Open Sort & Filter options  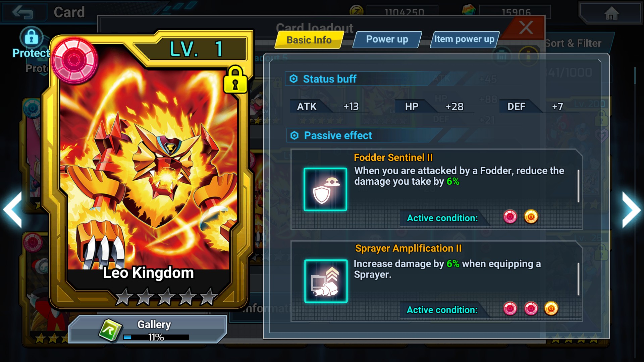(573, 43)
